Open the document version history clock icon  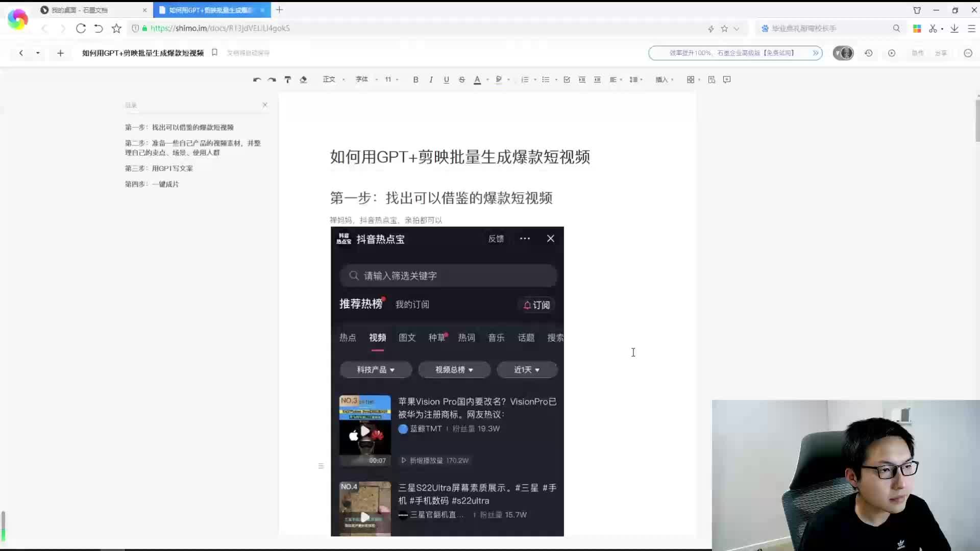coord(869,53)
